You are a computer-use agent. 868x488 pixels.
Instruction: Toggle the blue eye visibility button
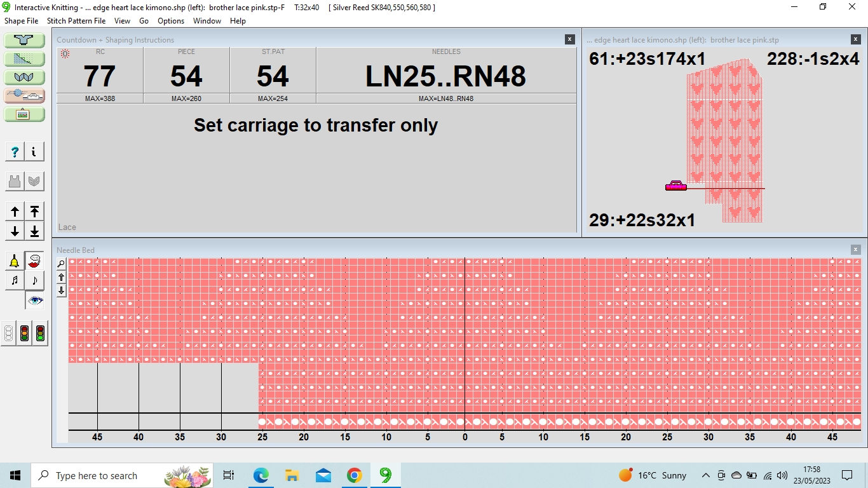34,300
